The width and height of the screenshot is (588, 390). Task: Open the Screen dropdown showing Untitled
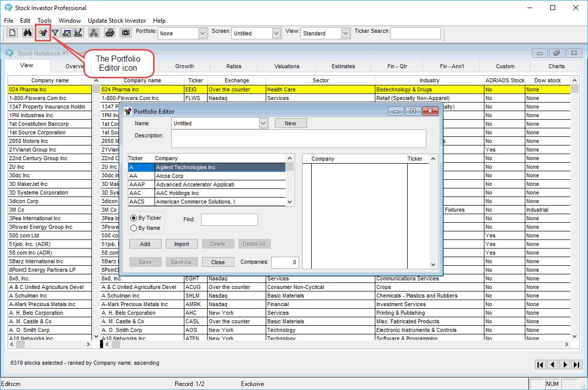point(276,33)
